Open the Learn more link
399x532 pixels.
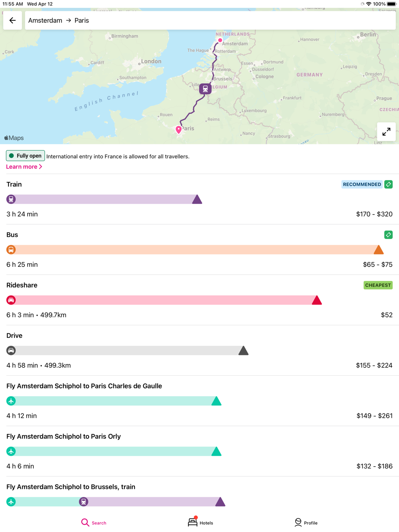click(22, 167)
